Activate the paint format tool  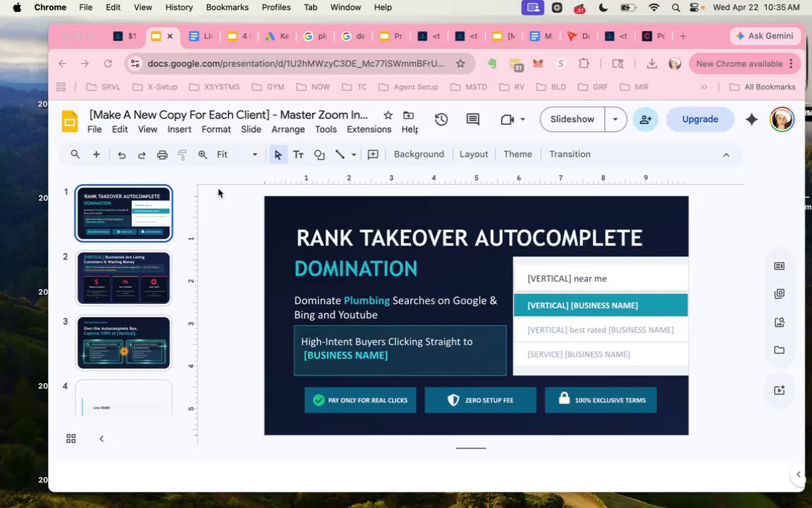(x=182, y=155)
